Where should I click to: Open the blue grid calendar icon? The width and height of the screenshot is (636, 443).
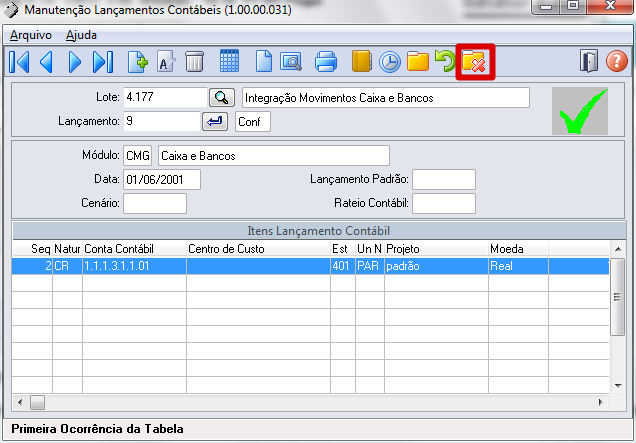(x=229, y=61)
